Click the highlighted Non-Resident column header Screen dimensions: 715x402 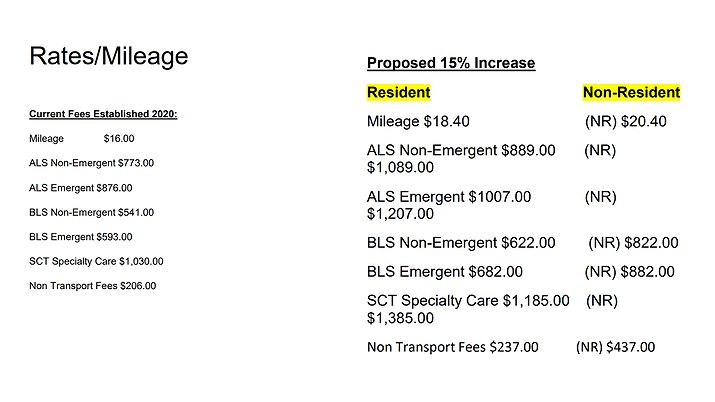pyautogui.click(x=631, y=93)
